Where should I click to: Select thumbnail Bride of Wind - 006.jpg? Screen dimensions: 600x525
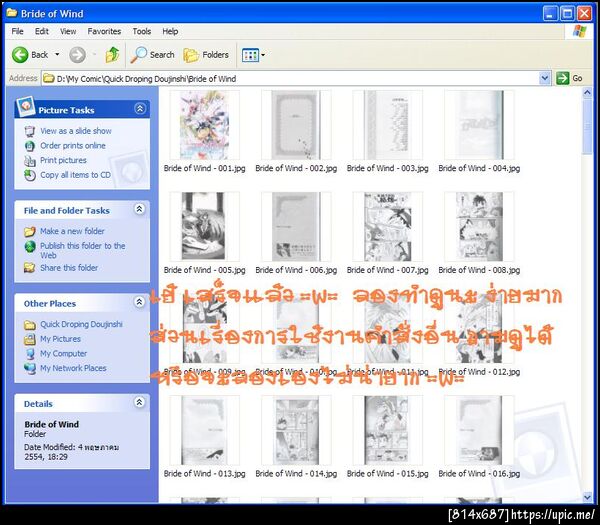pos(296,227)
